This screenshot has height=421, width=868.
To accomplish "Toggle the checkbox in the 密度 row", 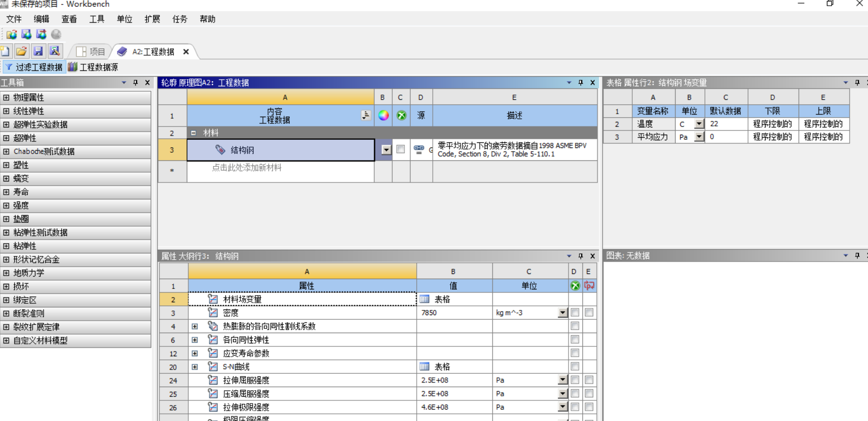I will click(575, 313).
